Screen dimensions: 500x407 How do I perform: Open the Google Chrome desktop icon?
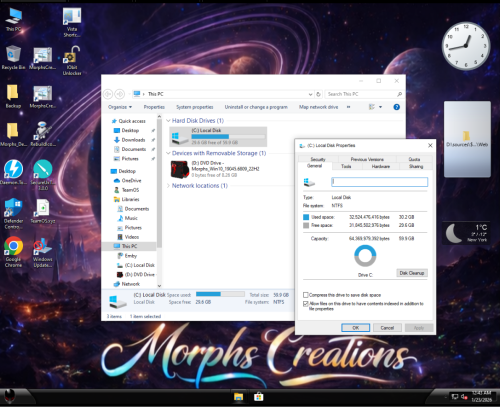(13, 252)
